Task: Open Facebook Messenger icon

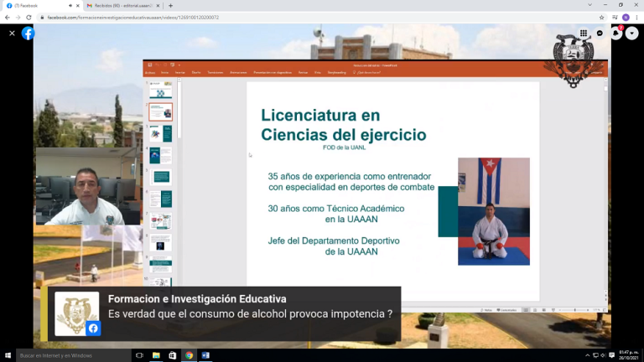Action: (600, 34)
